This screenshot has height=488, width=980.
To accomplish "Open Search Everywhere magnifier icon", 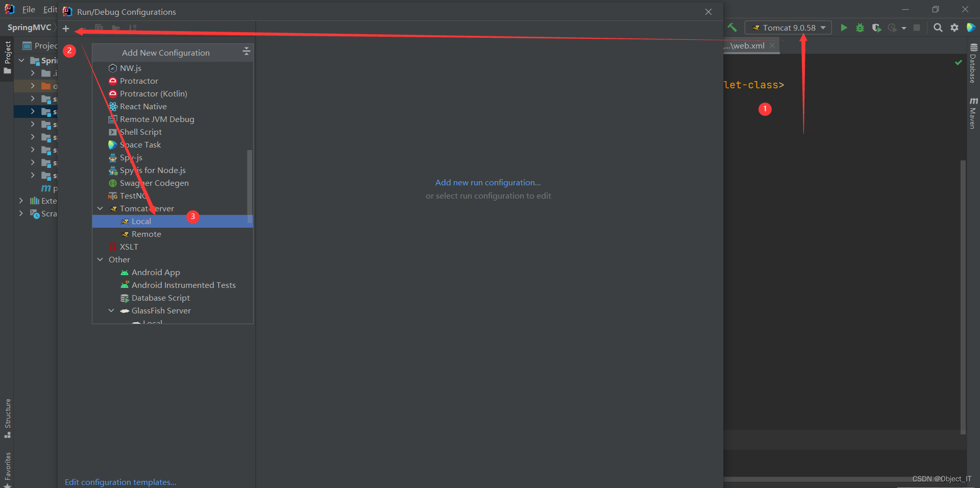I will (x=938, y=28).
